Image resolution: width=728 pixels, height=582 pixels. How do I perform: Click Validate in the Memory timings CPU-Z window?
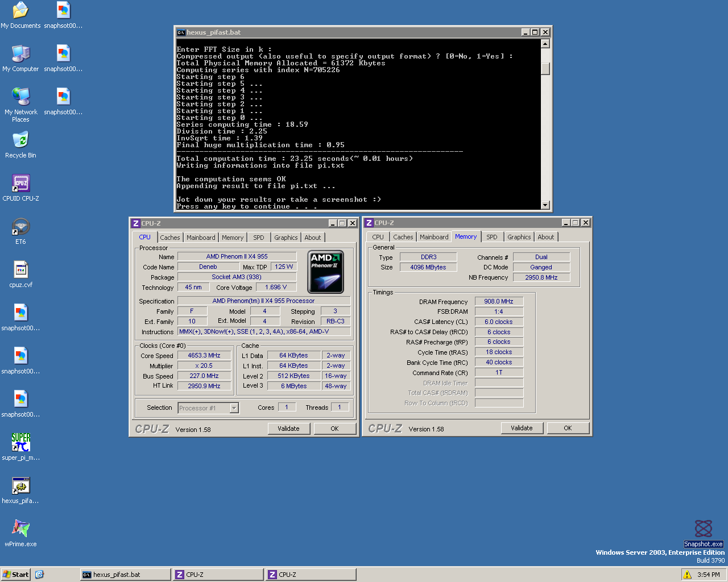[x=522, y=428]
